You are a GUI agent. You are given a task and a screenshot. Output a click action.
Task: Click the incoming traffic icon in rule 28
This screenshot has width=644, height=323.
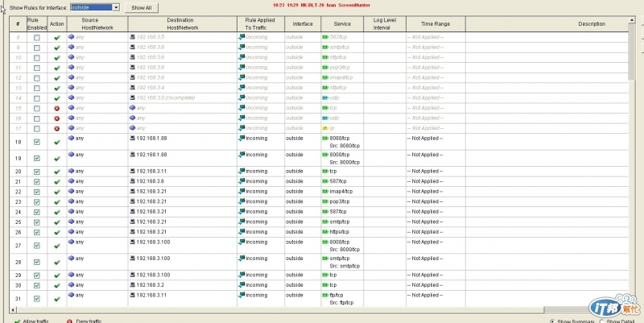(242, 258)
